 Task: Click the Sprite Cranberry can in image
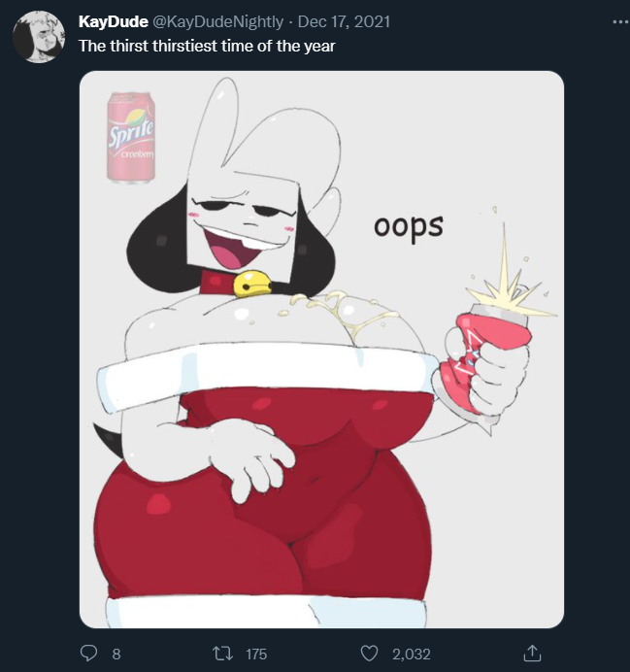click(131, 138)
